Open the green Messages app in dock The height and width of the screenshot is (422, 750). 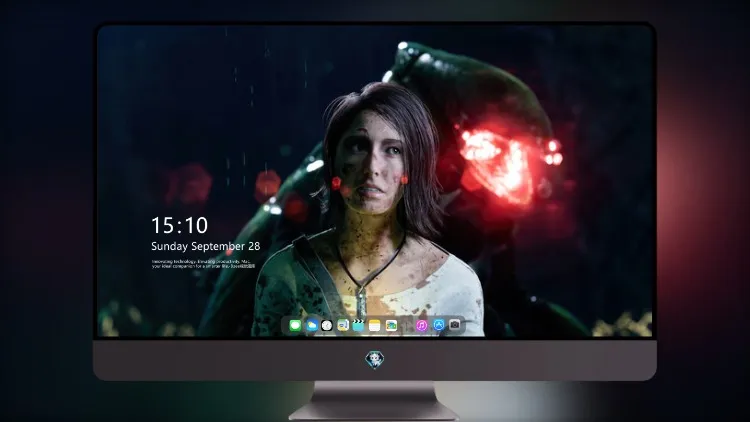point(295,325)
